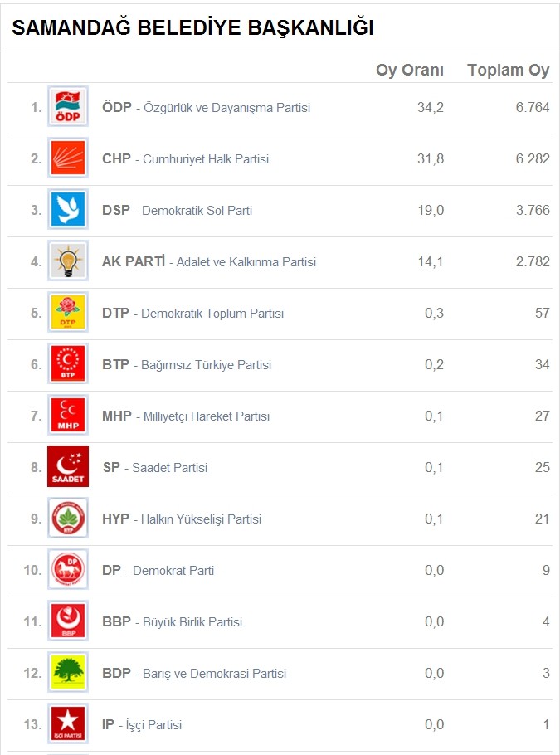Click the DTP party logo

[x=67, y=313]
